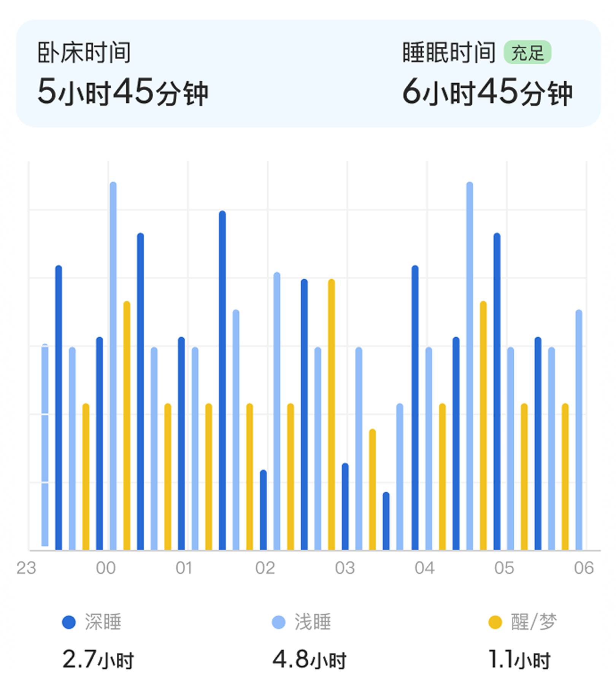Click the yellow 醒/梦 legend dot
The image size is (616, 674).
(x=495, y=622)
